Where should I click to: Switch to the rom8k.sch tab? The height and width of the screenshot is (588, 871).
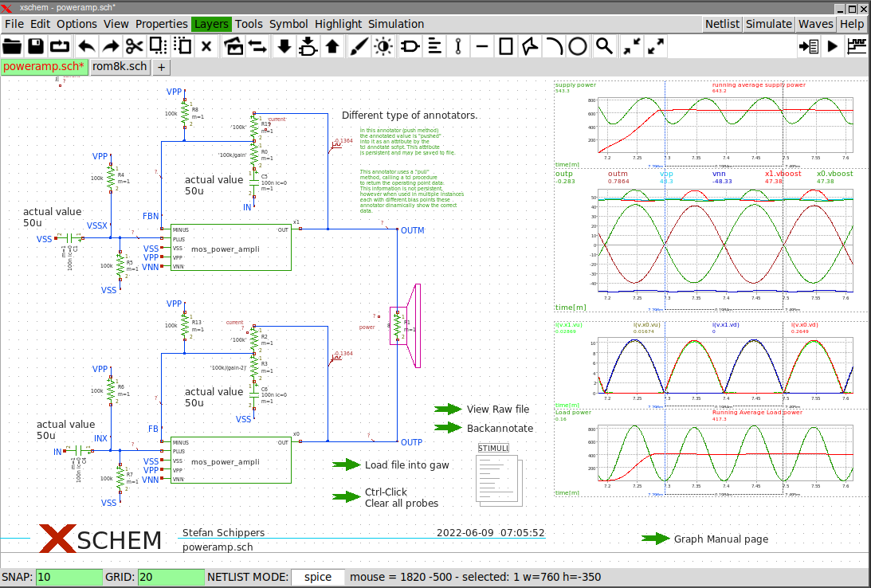point(120,67)
